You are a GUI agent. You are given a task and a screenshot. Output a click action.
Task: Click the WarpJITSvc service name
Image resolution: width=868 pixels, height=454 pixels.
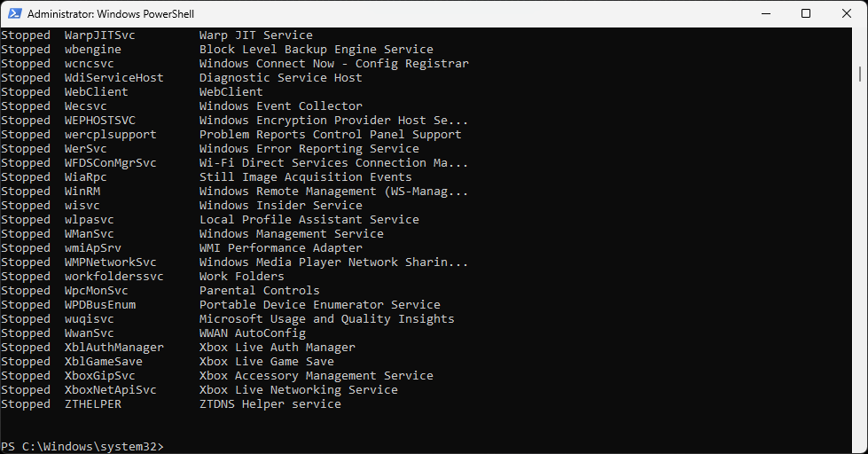[x=100, y=35]
